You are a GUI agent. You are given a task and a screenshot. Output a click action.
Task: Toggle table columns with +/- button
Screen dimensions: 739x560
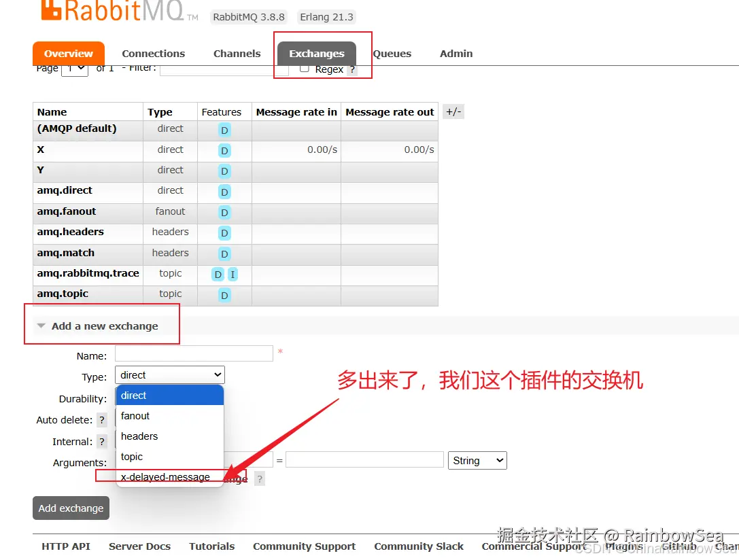pos(453,111)
